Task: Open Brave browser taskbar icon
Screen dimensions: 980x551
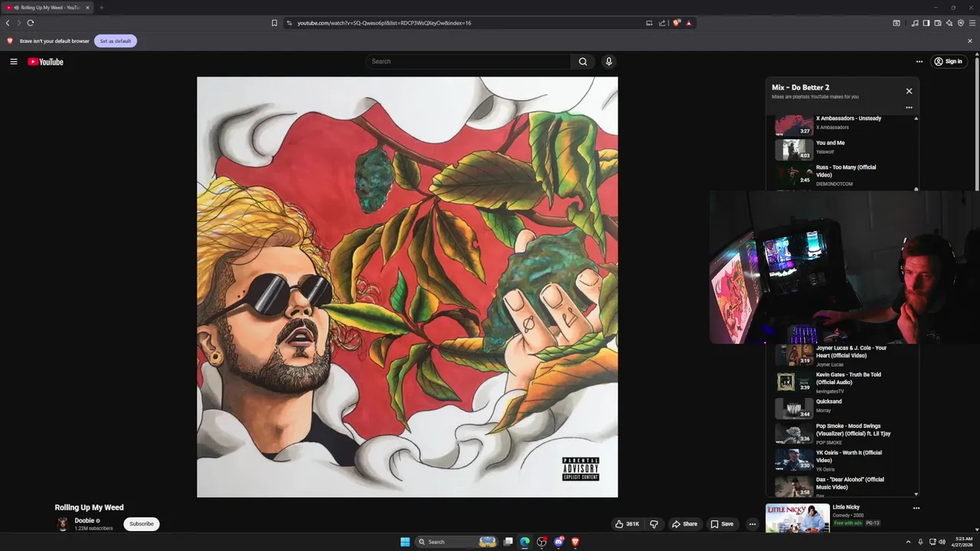Action: (576, 542)
